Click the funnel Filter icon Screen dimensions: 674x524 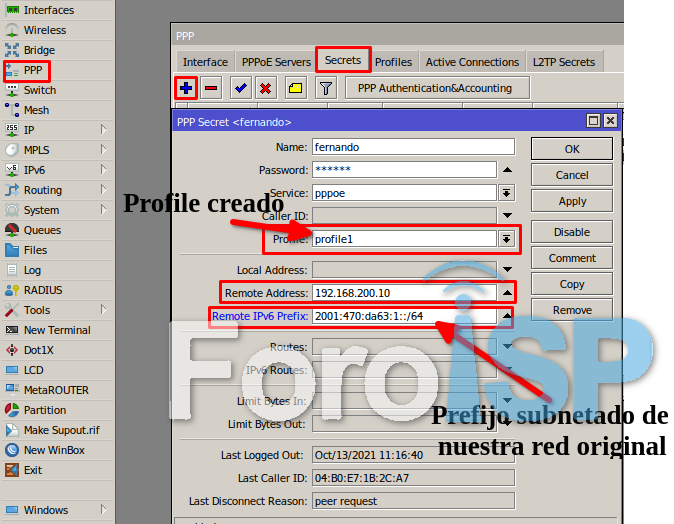[x=325, y=88]
